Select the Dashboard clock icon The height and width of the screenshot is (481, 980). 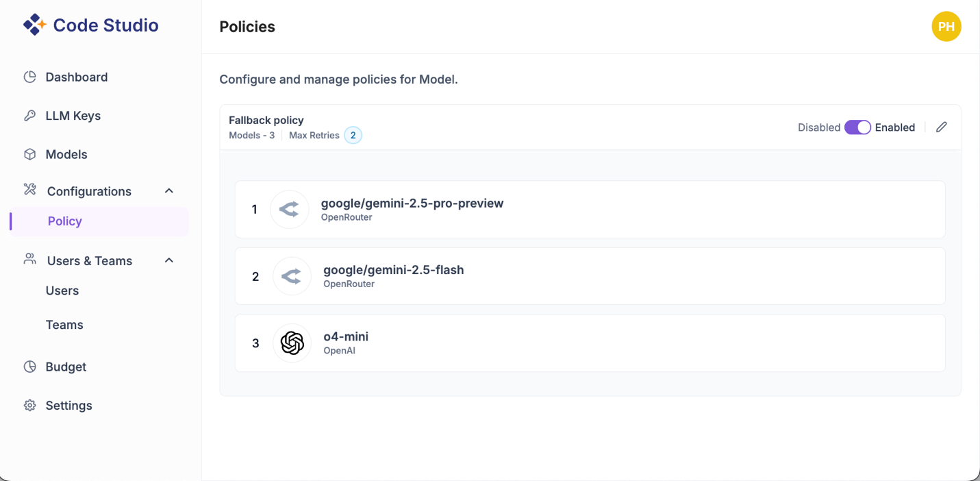30,77
